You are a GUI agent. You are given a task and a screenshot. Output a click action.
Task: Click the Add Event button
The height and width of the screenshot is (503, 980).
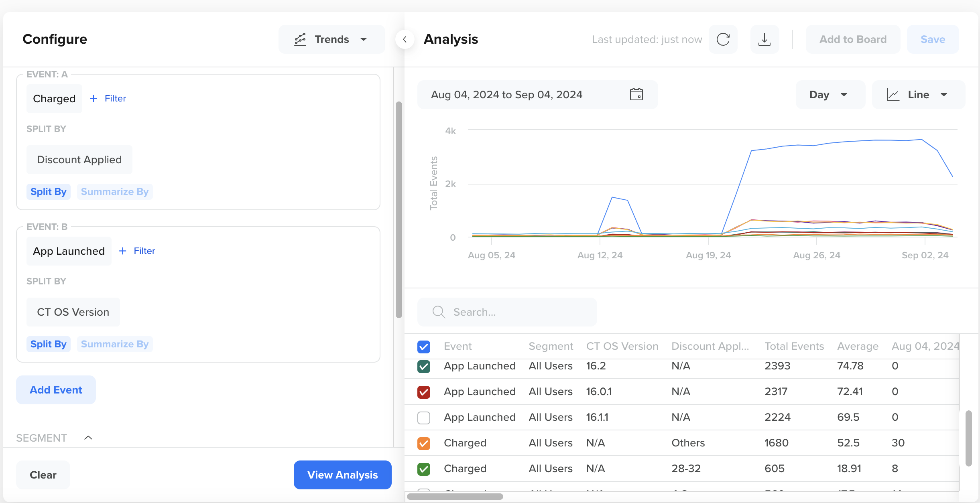[x=56, y=390]
